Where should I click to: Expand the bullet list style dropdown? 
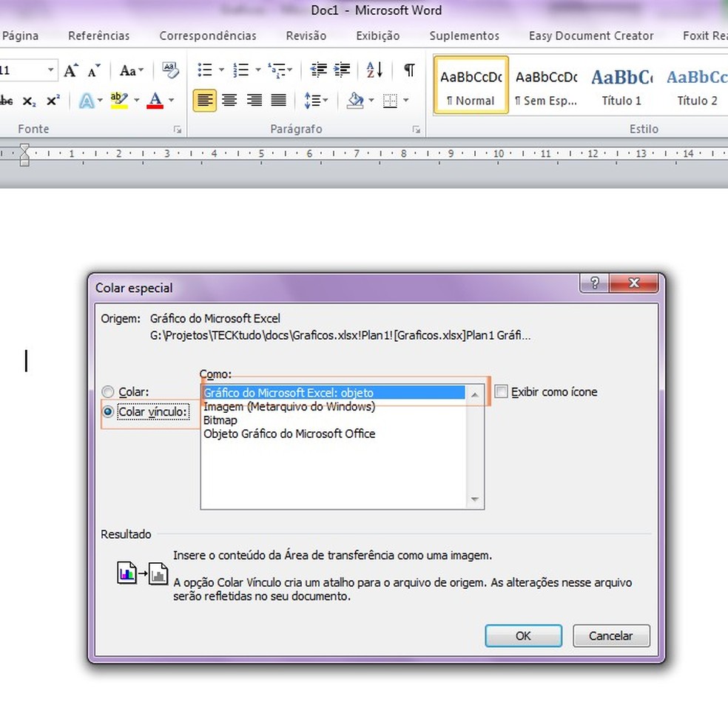[221, 71]
